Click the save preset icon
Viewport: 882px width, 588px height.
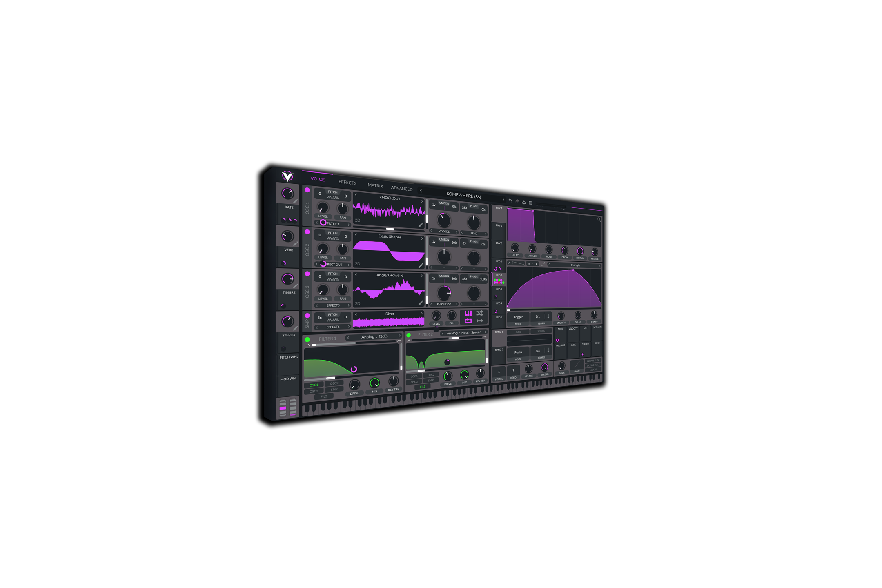click(524, 202)
